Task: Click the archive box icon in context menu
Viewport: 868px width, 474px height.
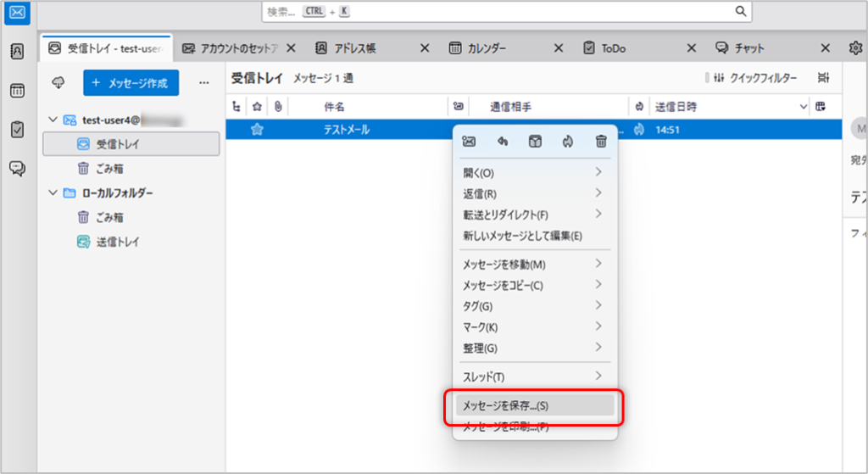Action: (x=535, y=142)
